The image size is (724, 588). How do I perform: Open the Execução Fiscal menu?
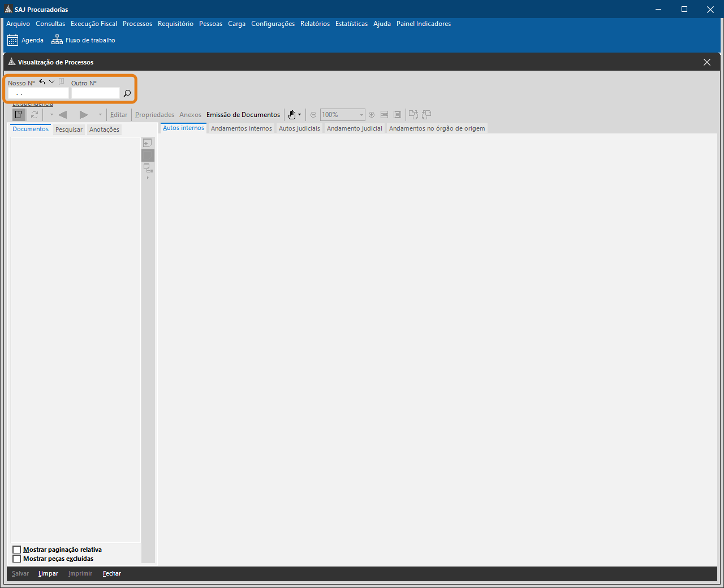94,24
